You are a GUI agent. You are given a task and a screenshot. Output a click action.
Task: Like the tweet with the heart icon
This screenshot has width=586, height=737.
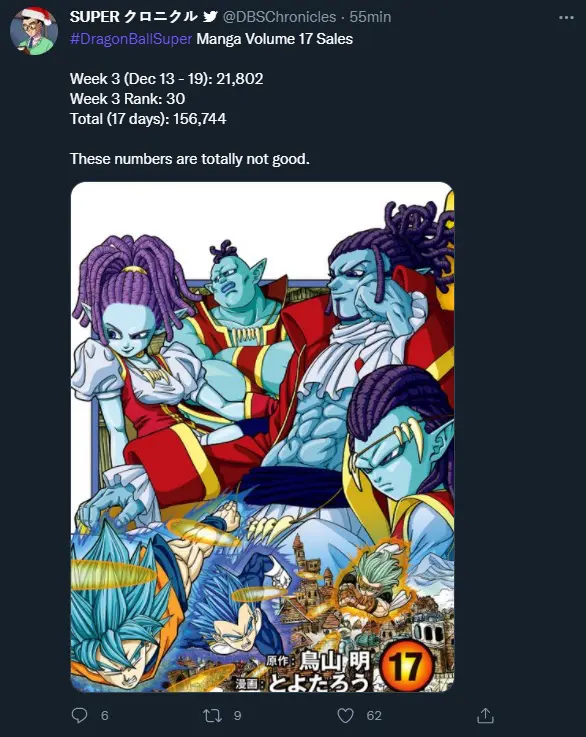tap(345, 715)
